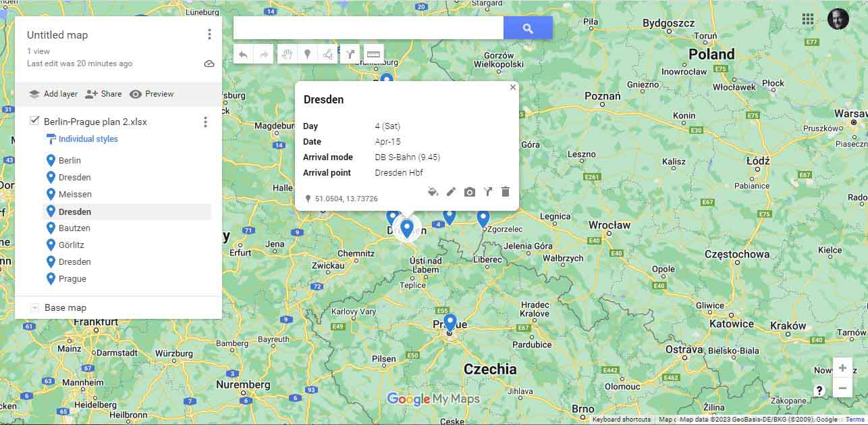
Task: Click the Görlitz marker on the map
Action: [483, 219]
